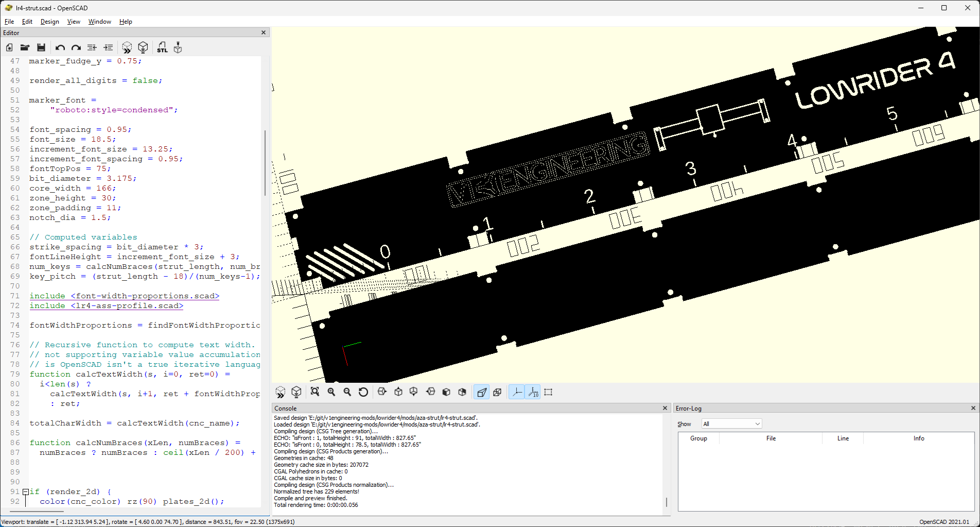Viewport: 980px width, 527px height.
Task: Open the Edit menu
Action: pos(27,22)
